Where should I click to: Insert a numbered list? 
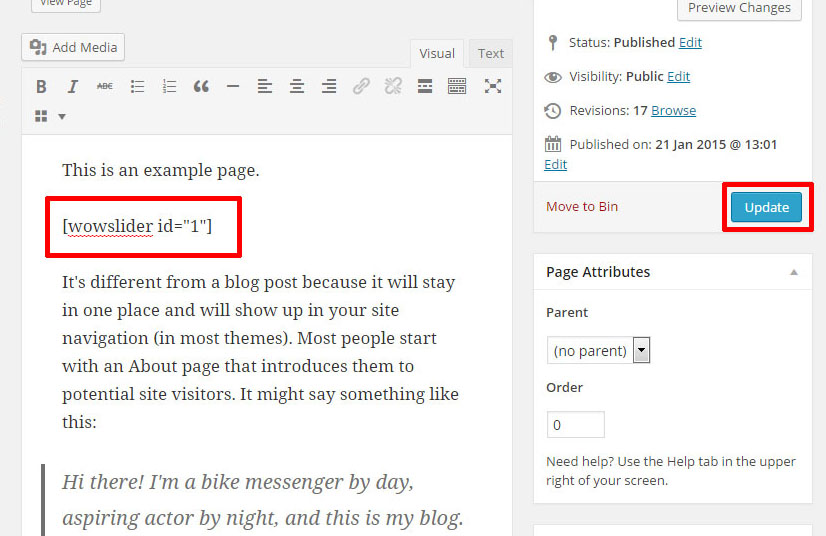(x=169, y=87)
